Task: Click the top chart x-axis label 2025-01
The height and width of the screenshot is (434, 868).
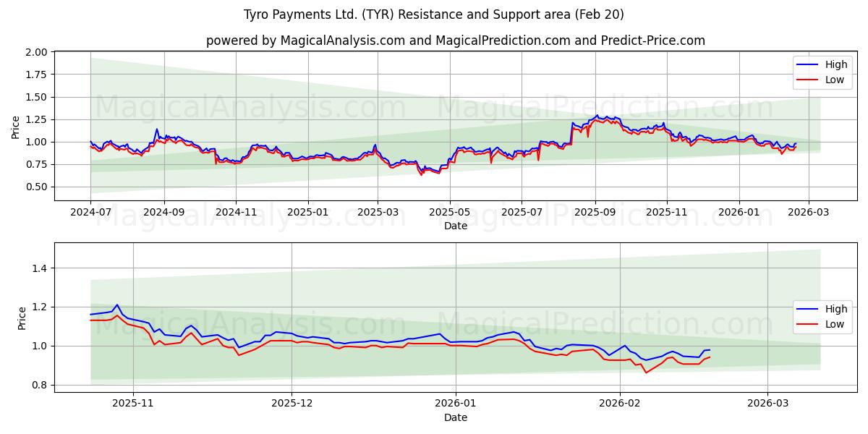Action: 308,213
